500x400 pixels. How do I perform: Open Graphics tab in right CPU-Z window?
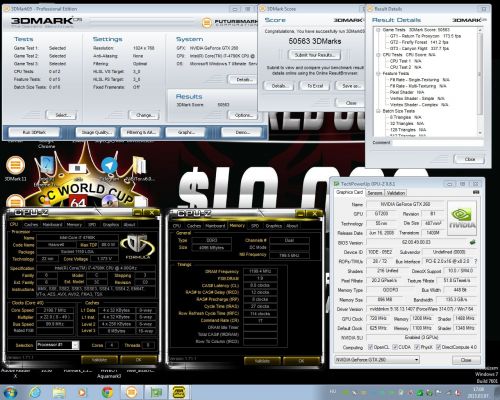274,226
